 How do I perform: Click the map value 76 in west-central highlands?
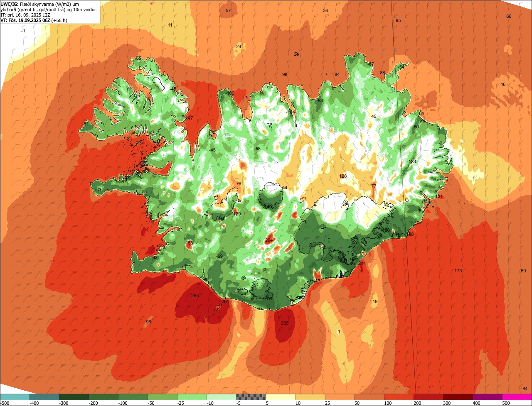pyautogui.click(x=239, y=183)
